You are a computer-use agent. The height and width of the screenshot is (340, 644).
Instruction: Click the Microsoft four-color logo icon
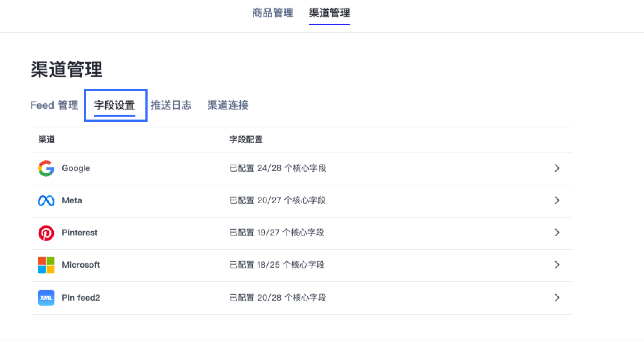(46, 265)
